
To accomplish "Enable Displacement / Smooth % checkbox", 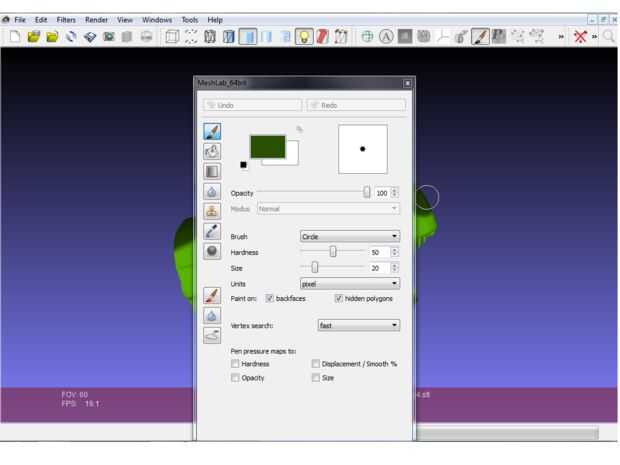I will (x=316, y=364).
